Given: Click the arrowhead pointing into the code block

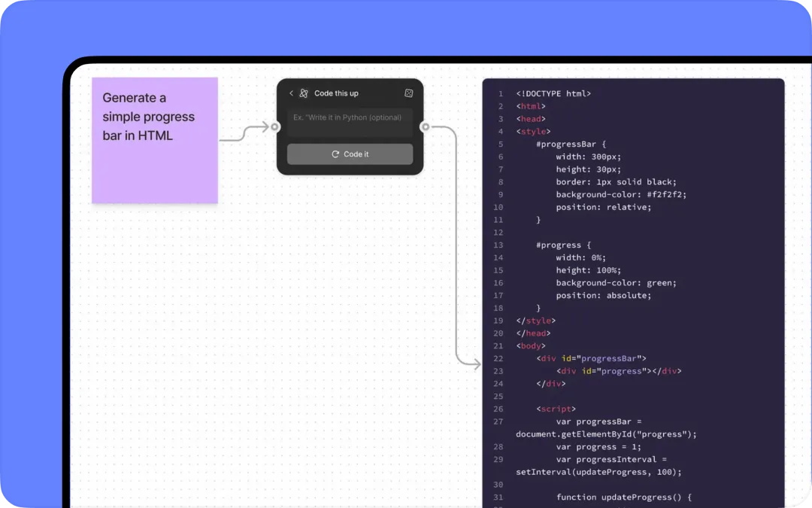Looking at the screenshot, I should 476,365.
